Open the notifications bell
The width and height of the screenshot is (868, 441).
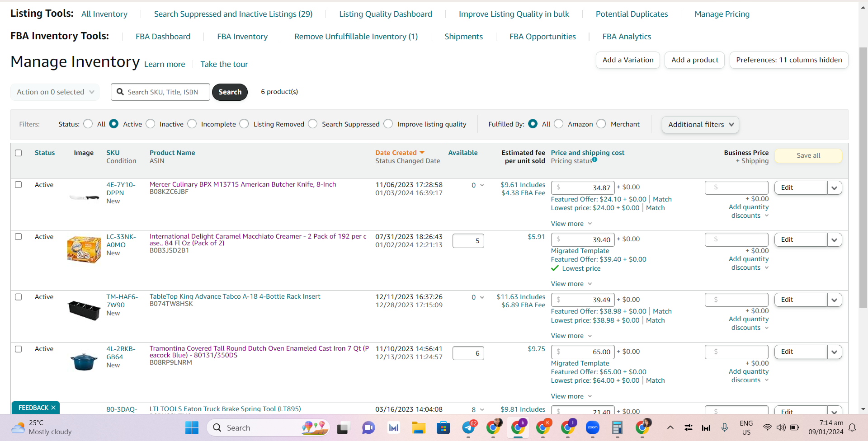(852, 427)
